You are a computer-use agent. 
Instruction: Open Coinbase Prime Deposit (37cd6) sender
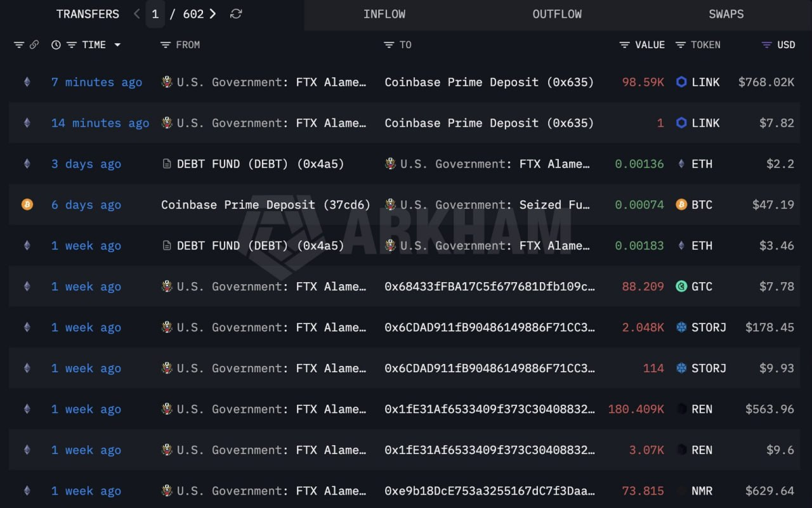pyautogui.click(x=266, y=205)
